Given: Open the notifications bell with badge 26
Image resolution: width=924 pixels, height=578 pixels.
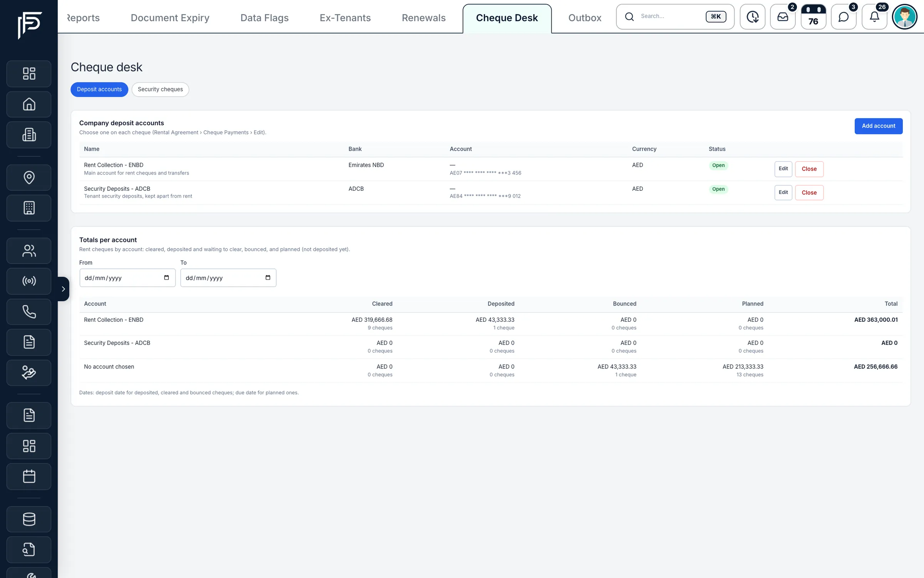Looking at the screenshot, I should click(874, 17).
